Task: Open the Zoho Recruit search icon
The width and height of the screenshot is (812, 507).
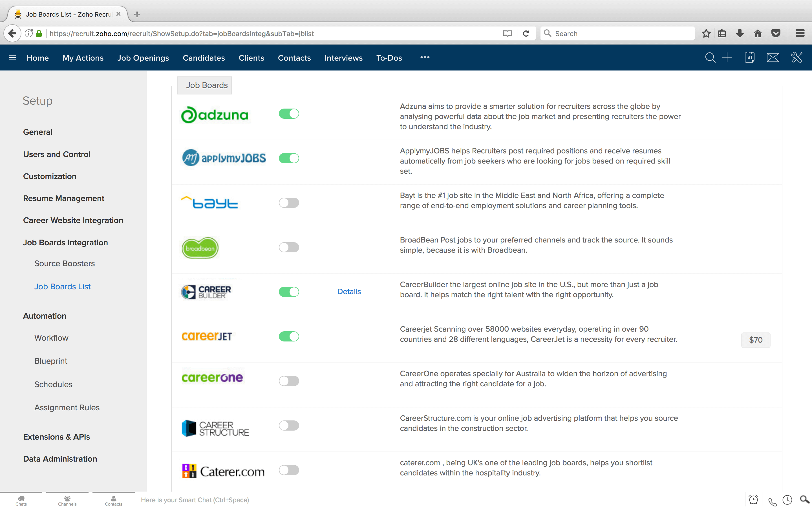Action: 710,58
